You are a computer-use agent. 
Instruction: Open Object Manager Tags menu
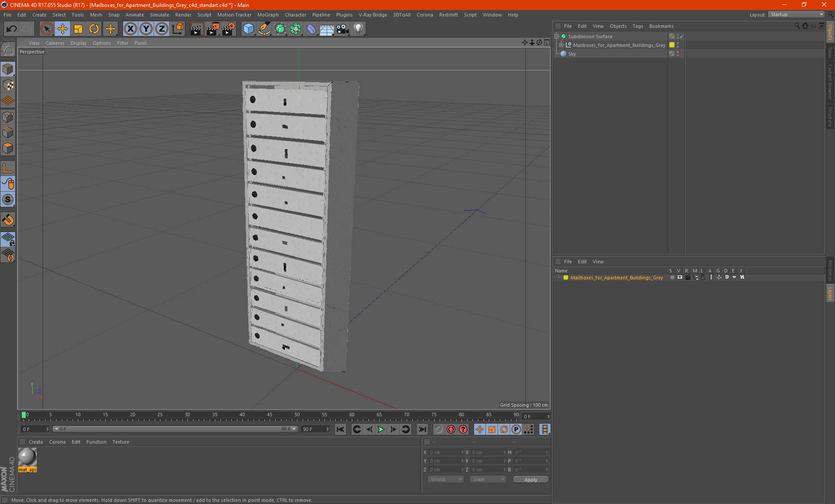(638, 26)
